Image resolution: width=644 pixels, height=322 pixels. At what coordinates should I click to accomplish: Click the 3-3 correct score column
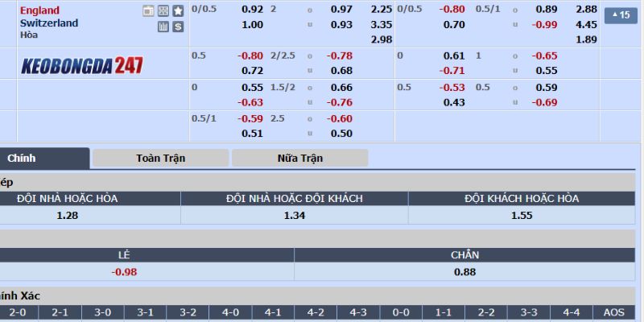pyautogui.click(x=529, y=312)
